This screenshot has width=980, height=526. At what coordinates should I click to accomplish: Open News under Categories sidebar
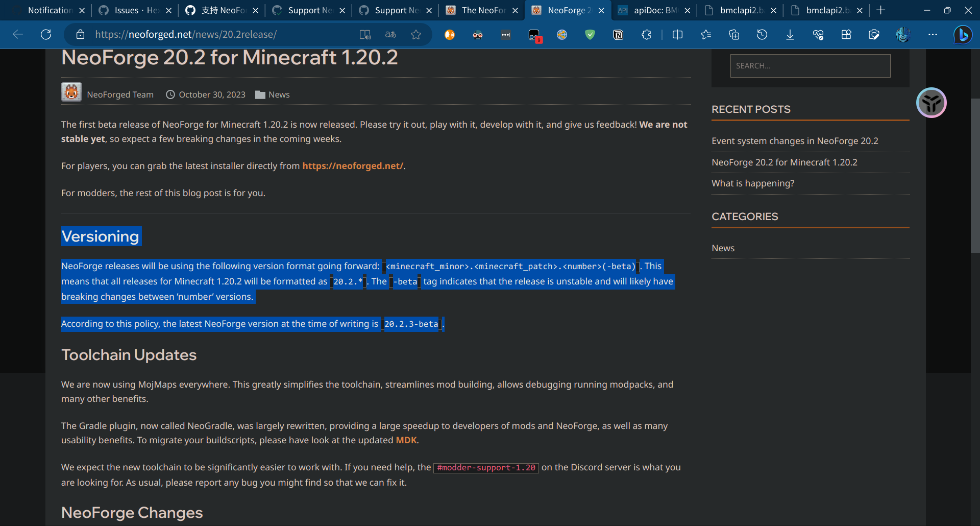coord(723,248)
